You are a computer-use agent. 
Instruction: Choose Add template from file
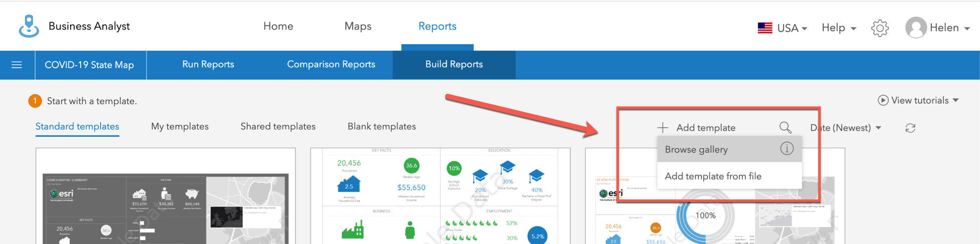729,176
